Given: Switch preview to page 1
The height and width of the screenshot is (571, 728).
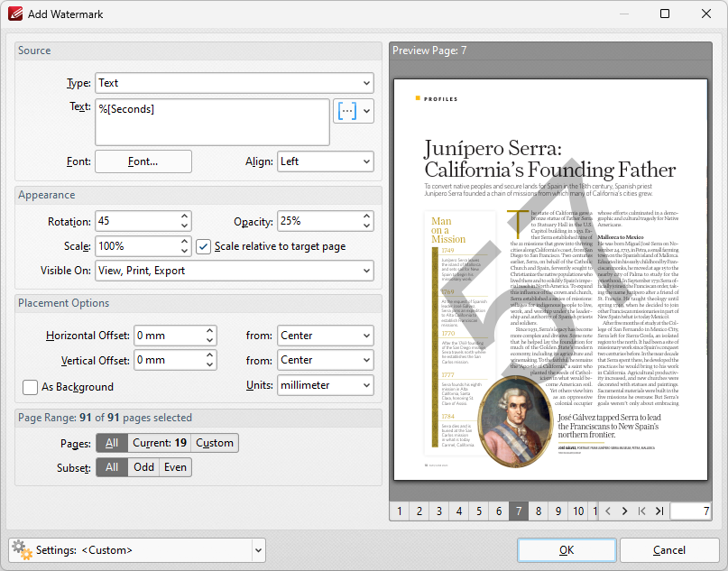Looking at the screenshot, I should (400, 511).
